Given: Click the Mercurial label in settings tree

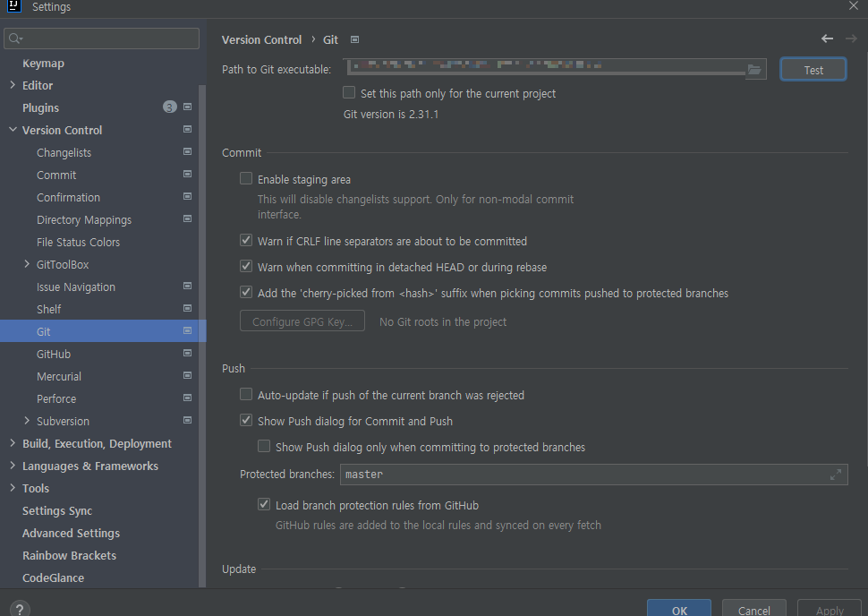Looking at the screenshot, I should (x=59, y=377).
